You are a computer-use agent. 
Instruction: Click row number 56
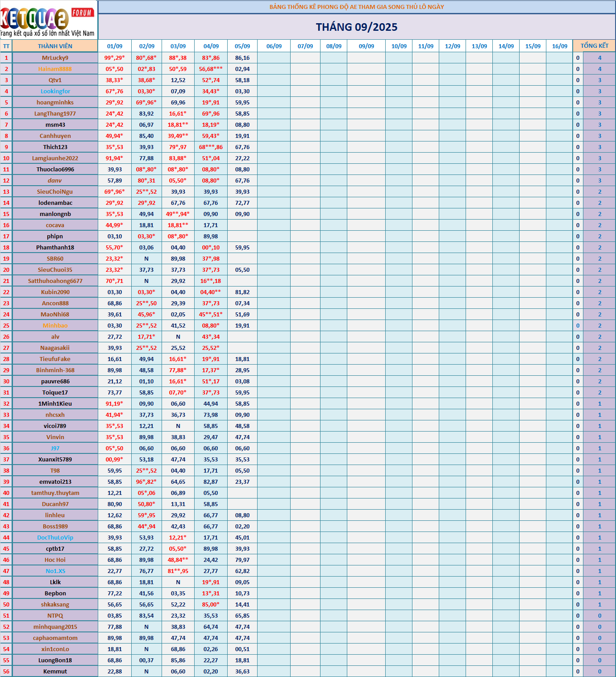click(x=6, y=671)
